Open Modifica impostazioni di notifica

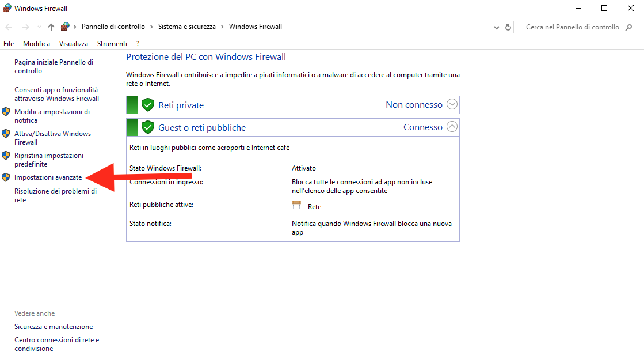click(52, 116)
